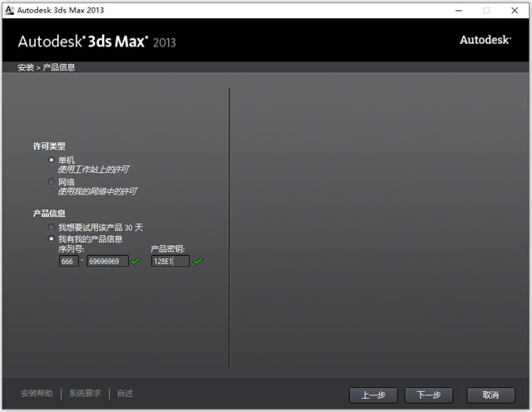Choose 我想要试用该产品 30 天 trial option

point(52,228)
